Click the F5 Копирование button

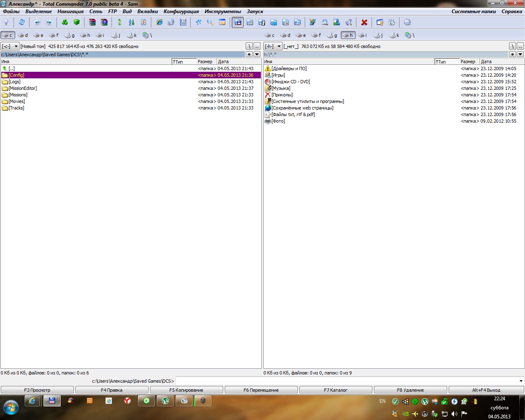(x=186, y=390)
